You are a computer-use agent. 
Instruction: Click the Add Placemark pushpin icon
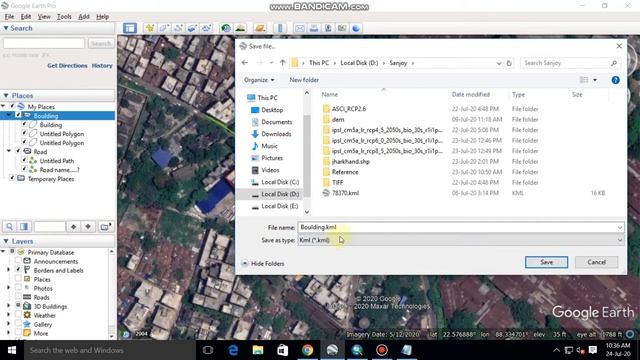click(x=150, y=28)
